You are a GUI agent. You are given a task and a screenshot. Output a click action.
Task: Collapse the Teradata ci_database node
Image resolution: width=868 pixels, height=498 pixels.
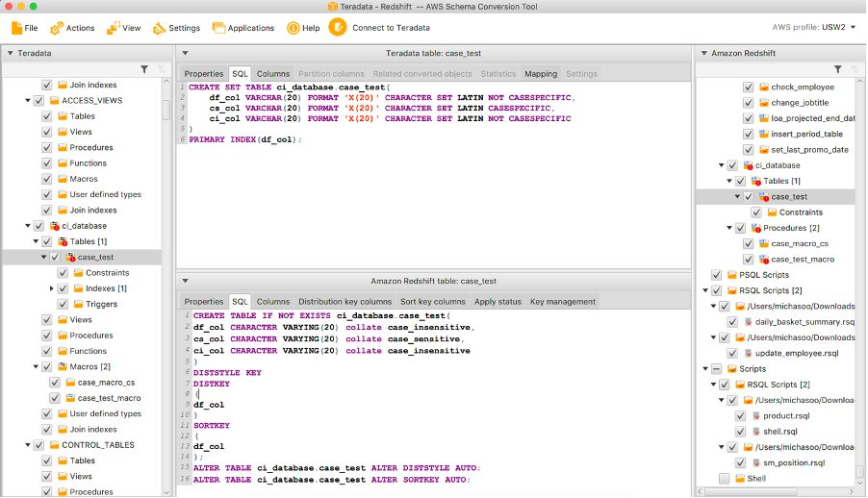tap(28, 226)
